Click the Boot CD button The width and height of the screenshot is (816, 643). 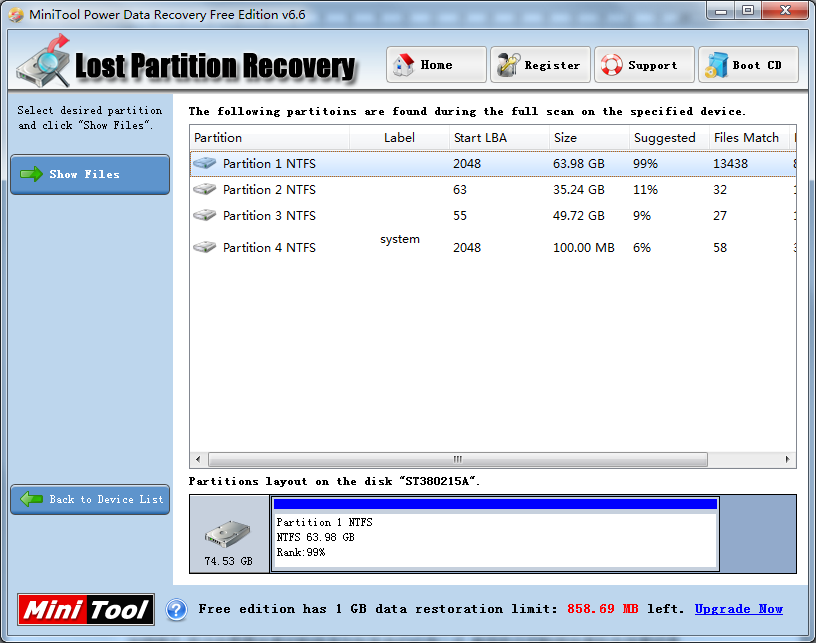pos(748,65)
